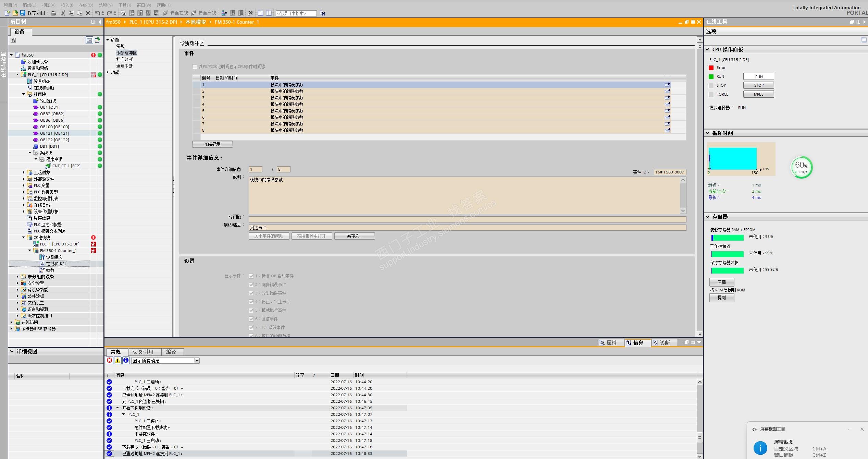Toggle PG/PC local time display checkbox
The height and width of the screenshot is (459, 868).
[195, 67]
